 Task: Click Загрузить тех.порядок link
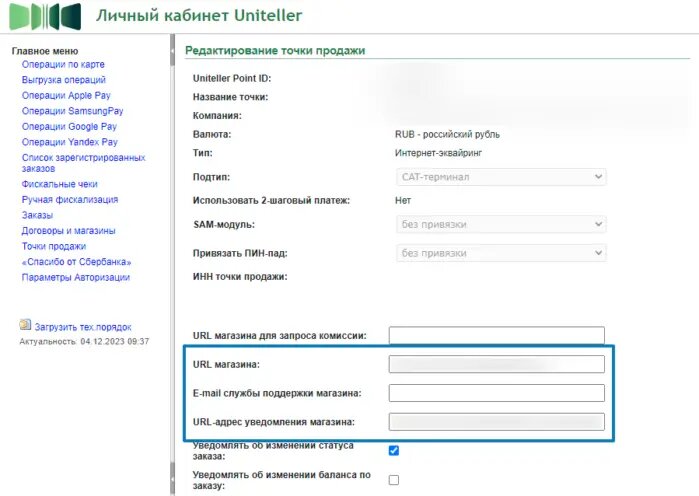(83, 327)
